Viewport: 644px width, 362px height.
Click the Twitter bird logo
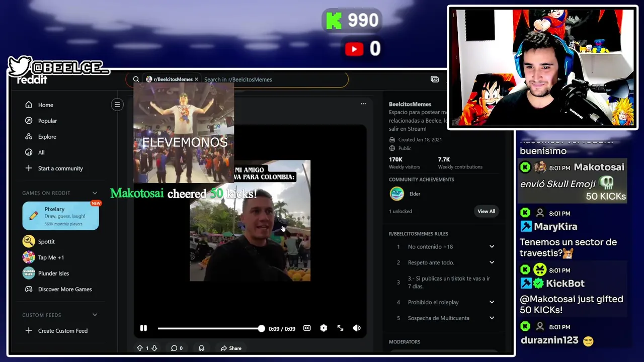20,66
